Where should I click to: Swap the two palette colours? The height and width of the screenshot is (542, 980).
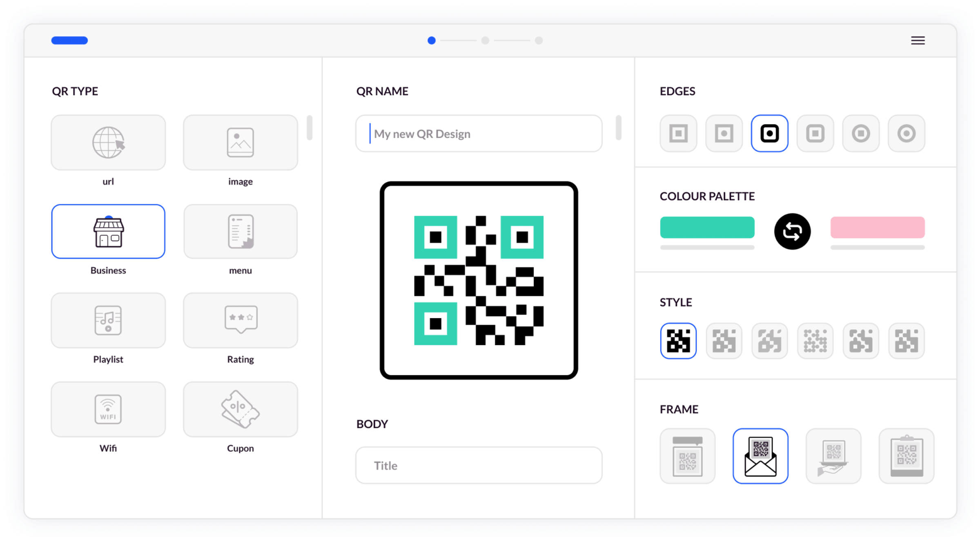[x=792, y=231]
